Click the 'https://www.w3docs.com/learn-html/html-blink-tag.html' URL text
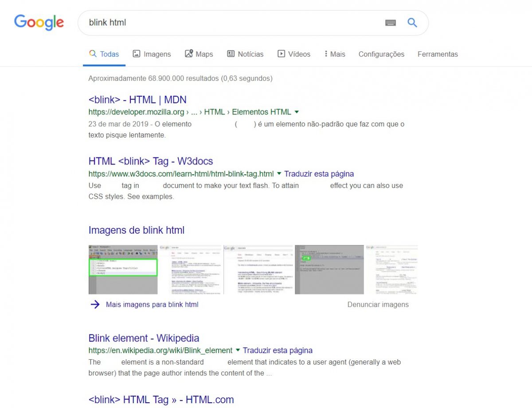The height and width of the screenshot is (408, 532). point(181,174)
